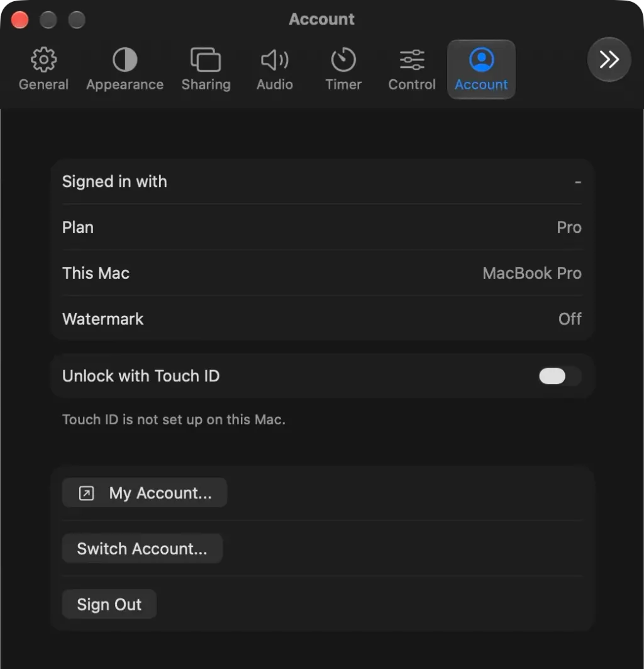Click Touch ID not set up notice
The image size is (644, 669).
(x=174, y=420)
